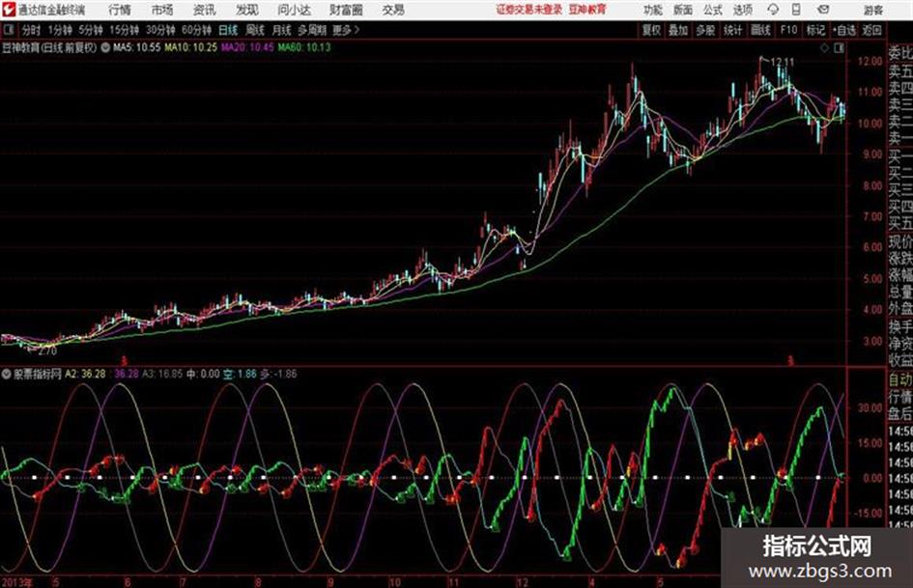Expand the 更多 periods list

[x=346, y=30]
